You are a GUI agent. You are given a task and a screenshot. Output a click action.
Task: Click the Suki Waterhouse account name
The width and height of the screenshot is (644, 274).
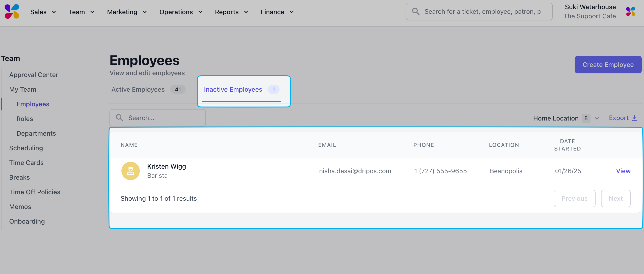[590, 7]
